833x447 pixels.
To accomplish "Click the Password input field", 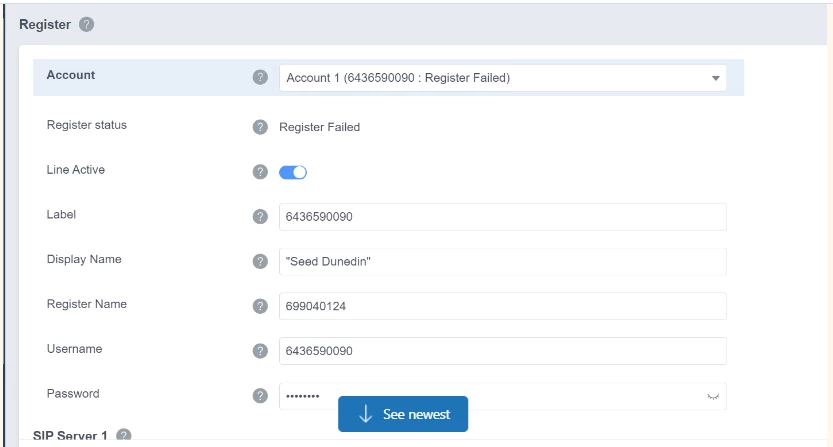I will pos(503,396).
